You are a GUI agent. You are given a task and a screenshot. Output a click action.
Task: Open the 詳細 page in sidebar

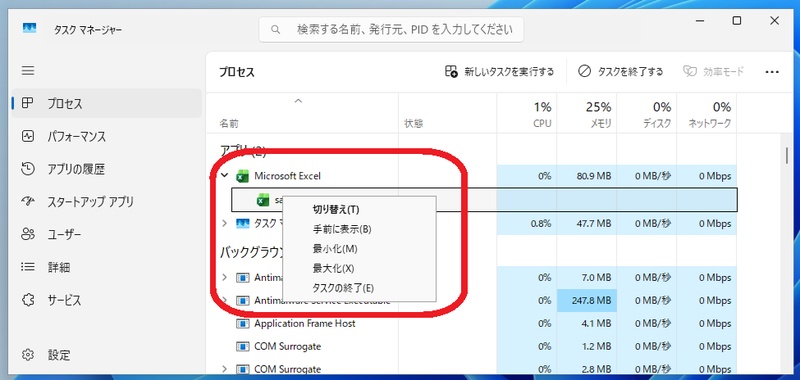click(107, 267)
